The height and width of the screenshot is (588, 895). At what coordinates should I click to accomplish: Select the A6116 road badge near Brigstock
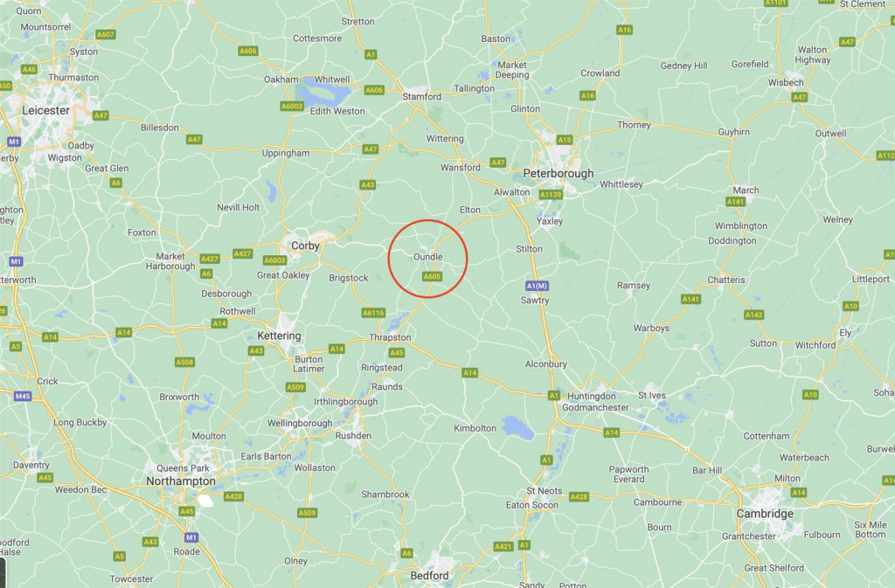pyautogui.click(x=374, y=313)
